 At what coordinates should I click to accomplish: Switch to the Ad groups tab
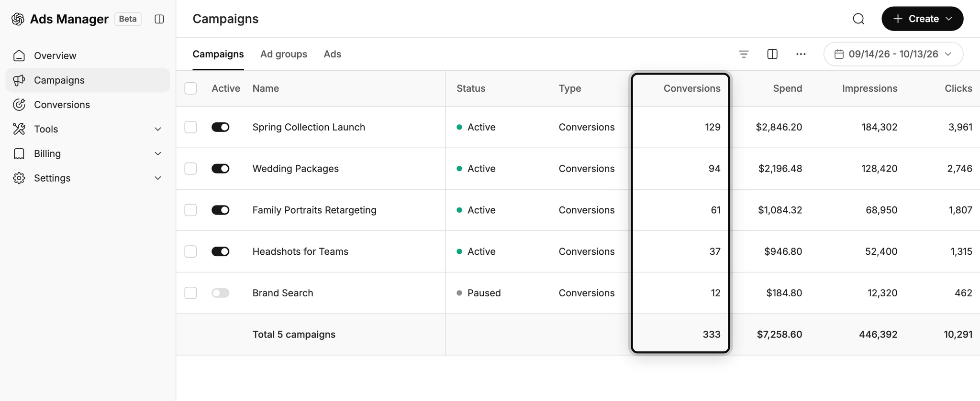(x=284, y=54)
